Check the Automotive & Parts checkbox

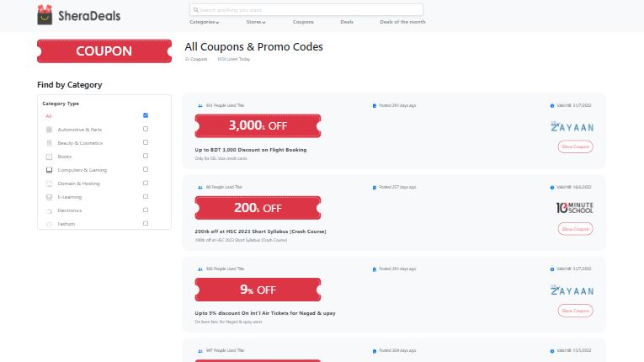146,129
